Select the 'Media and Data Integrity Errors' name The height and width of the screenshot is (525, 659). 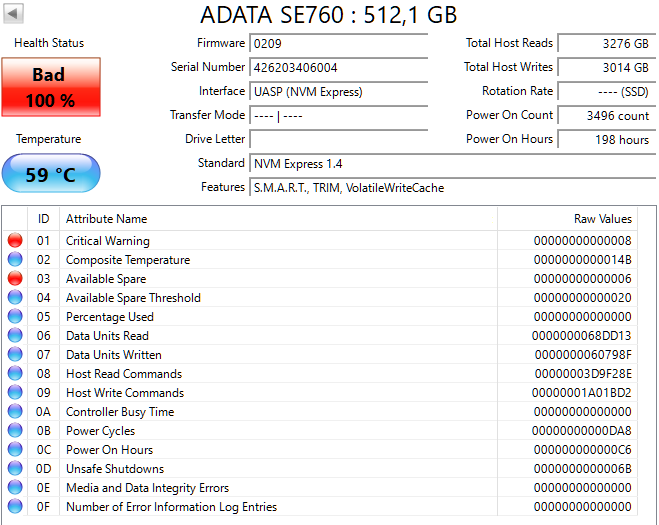click(147, 488)
